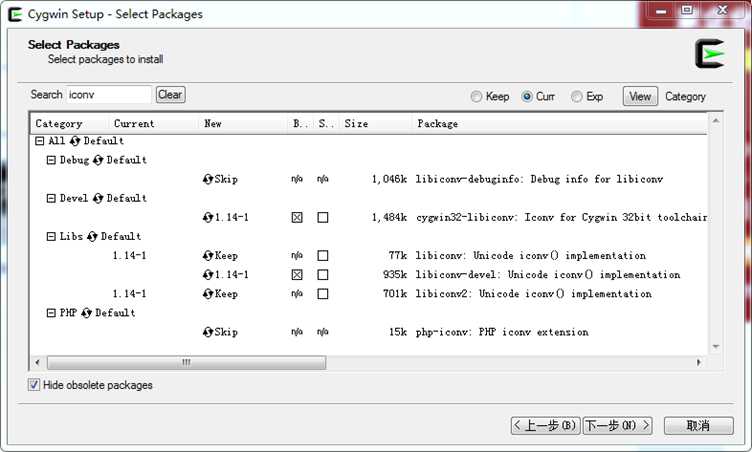
Task: Maximize the Cygwin Setup window
Action: (x=687, y=11)
